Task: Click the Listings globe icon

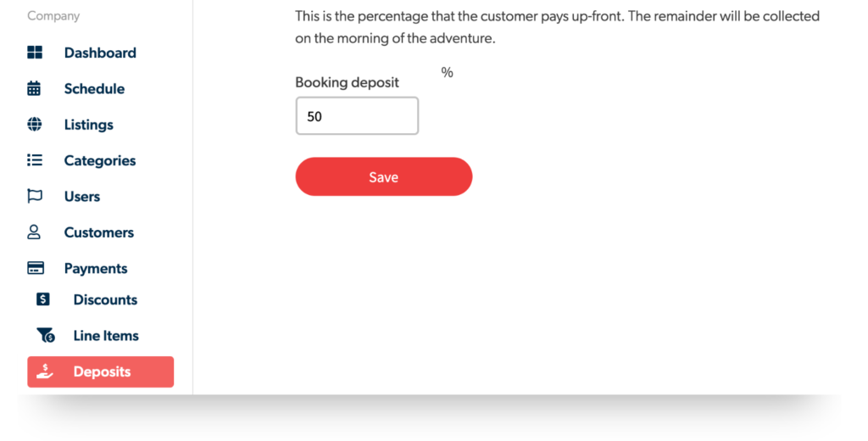Action: coord(34,124)
